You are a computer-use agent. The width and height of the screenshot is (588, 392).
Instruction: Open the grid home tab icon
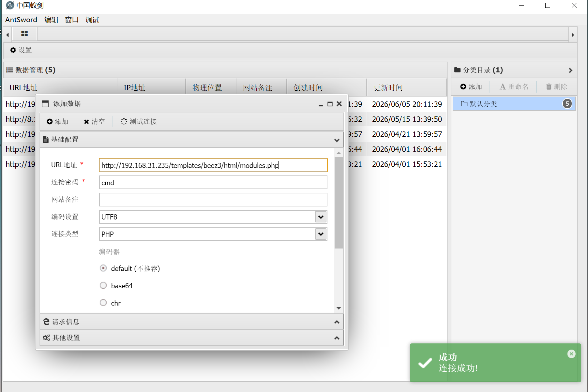(x=24, y=34)
